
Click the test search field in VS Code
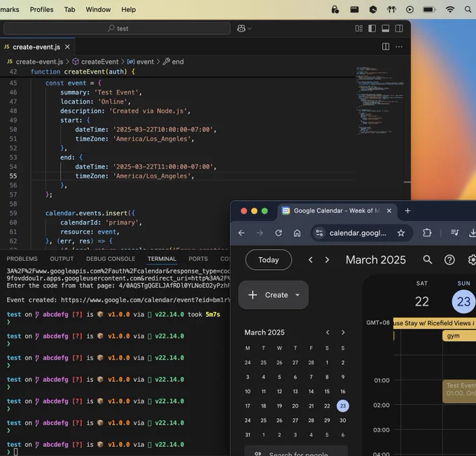tap(117, 29)
